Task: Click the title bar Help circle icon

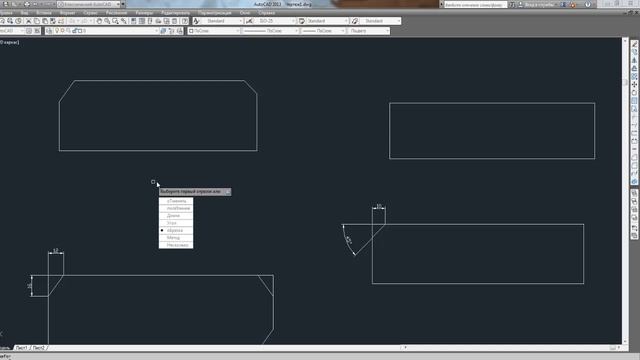Action: [x=588, y=4]
